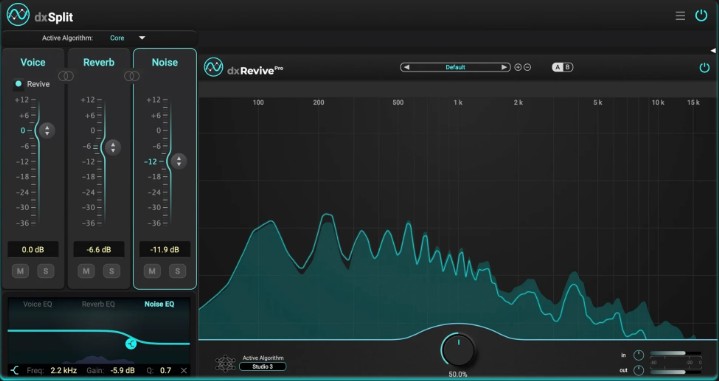The image size is (719, 381).
Task: Click the Voice-Reverb link icon
Action: click(x=66, y=76)
